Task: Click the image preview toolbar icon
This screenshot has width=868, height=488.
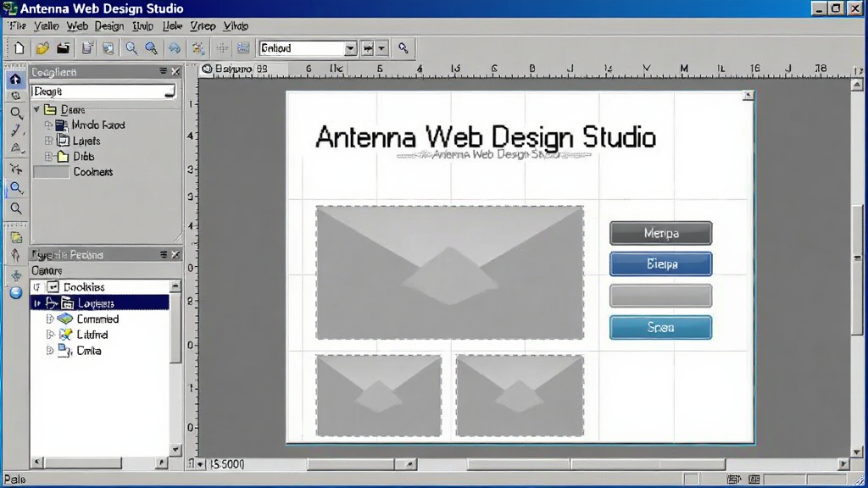Action: pos(108,48)
